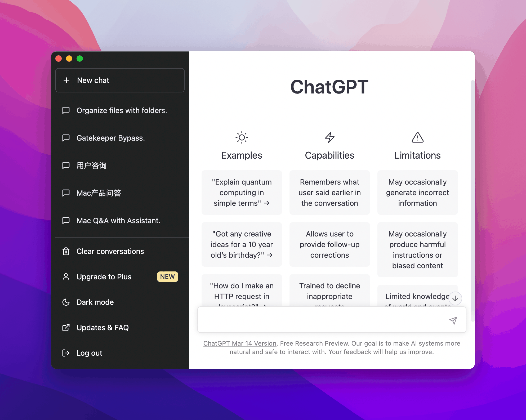
Task: Click the Log out arrow icon
Action: (66, 353)
